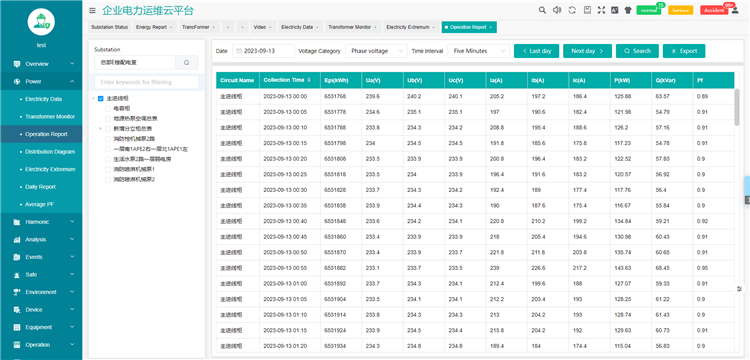Check the 电容柜 checkbox
750x360 pixels.
pos(108,109)
